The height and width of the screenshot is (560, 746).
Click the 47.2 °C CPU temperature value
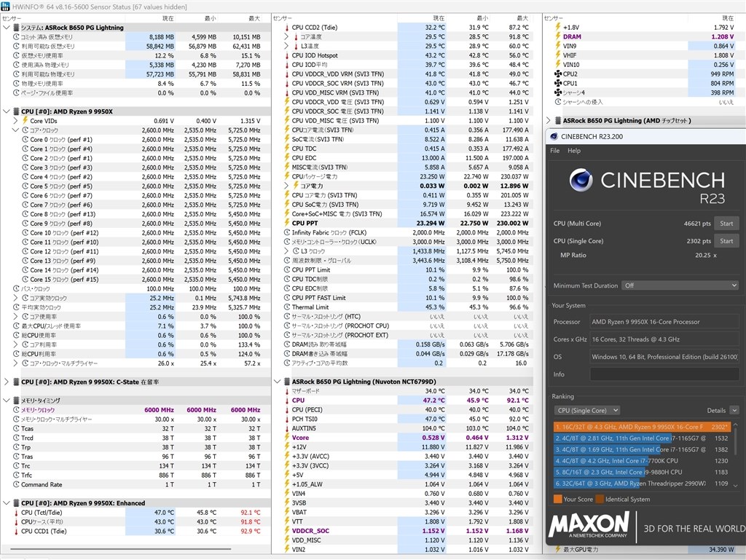(433, 401)
